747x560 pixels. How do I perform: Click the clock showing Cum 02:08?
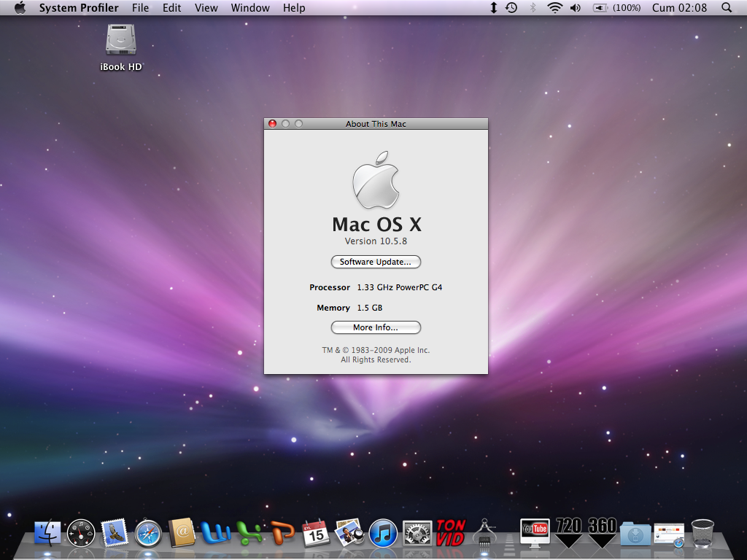tap(679, 7)
